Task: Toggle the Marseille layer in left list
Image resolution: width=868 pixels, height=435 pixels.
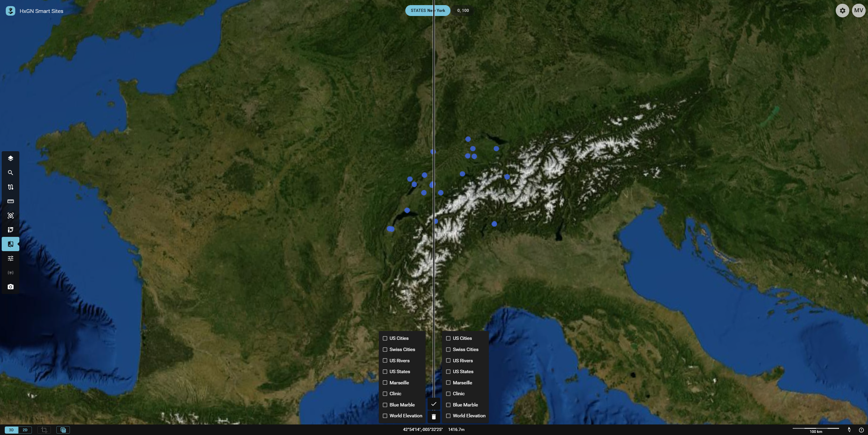Action: [385, 382]
